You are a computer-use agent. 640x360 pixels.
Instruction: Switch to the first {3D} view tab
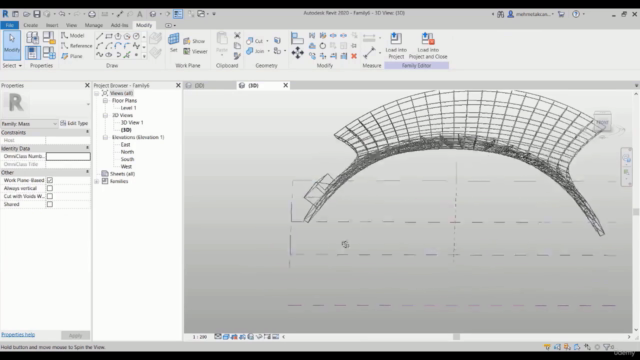(x=199, y=85)
